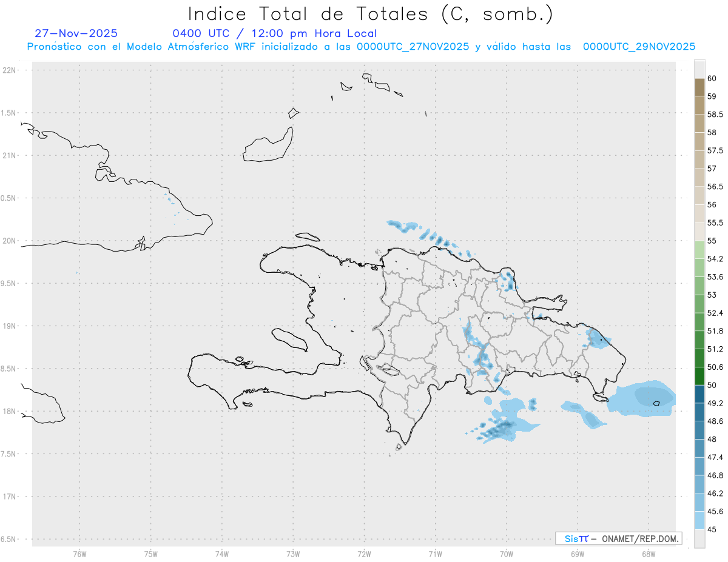Click the '0000UTC_27NOV2025' initialization timestamp
The height and width of the screenshot is (562, 728).
[413, 47]
